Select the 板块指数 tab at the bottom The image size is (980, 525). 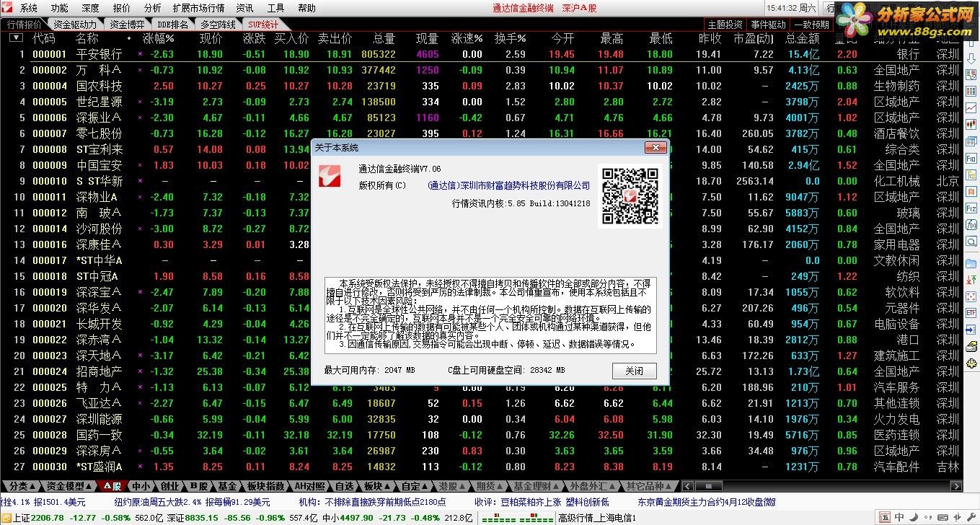(265, 486)
